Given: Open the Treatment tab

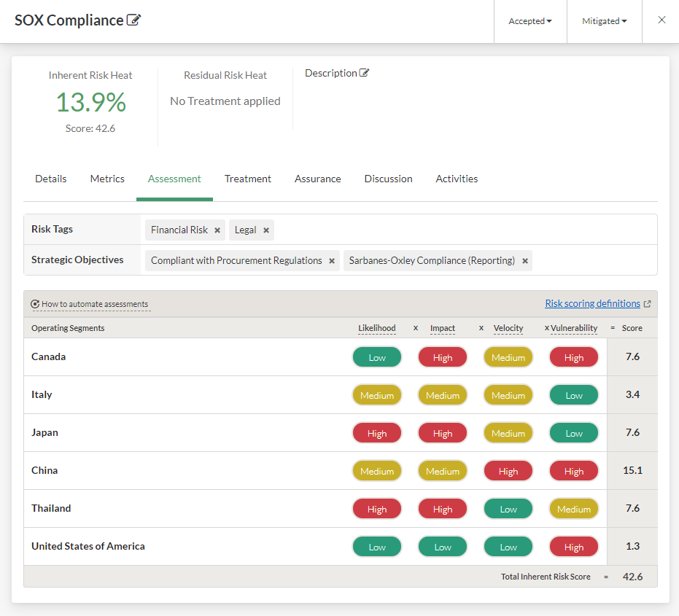Looking at the screenshot, I should coord(248,179).
